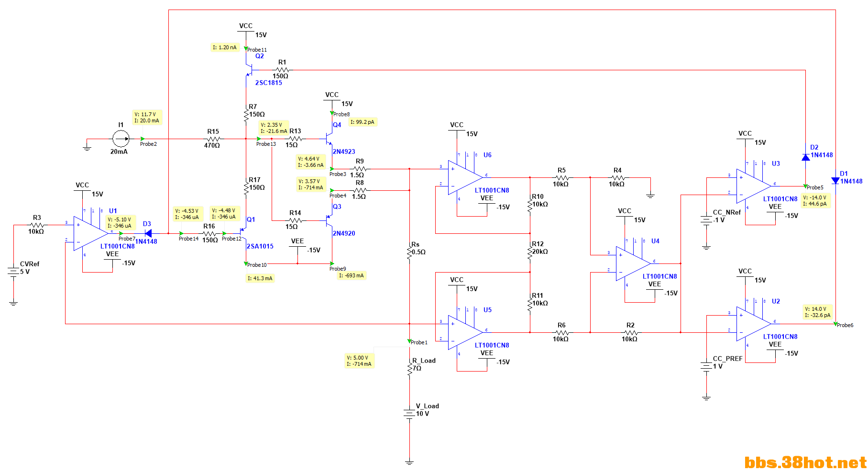
Task: Select sense resistor Rs 0.5Ω symbol
Action: [409, 253]
